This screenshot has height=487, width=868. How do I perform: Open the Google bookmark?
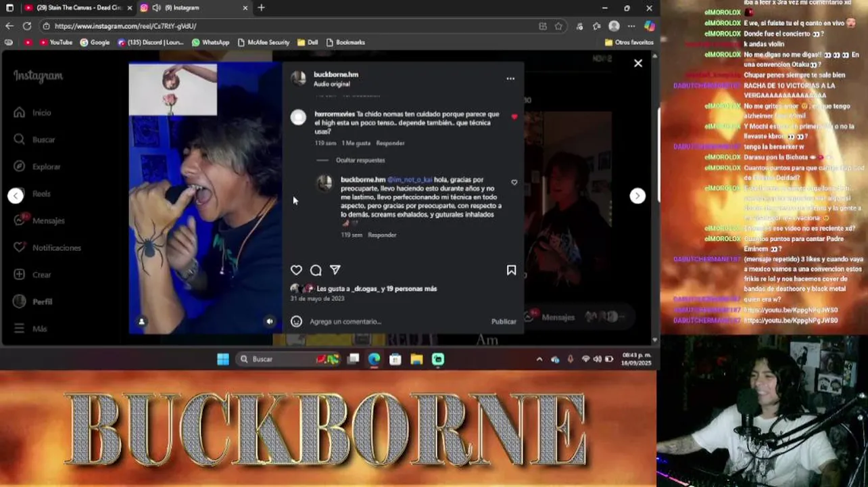(x=95, y=42)
